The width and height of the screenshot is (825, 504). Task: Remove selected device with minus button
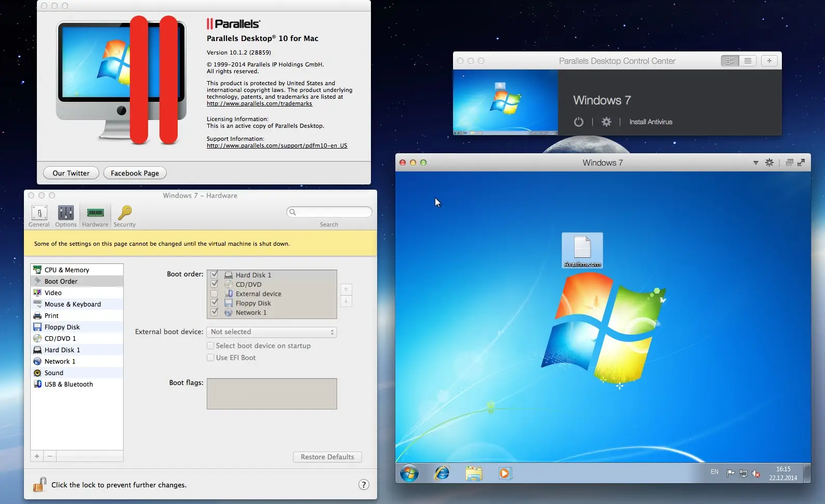click(x=50, y=456)
